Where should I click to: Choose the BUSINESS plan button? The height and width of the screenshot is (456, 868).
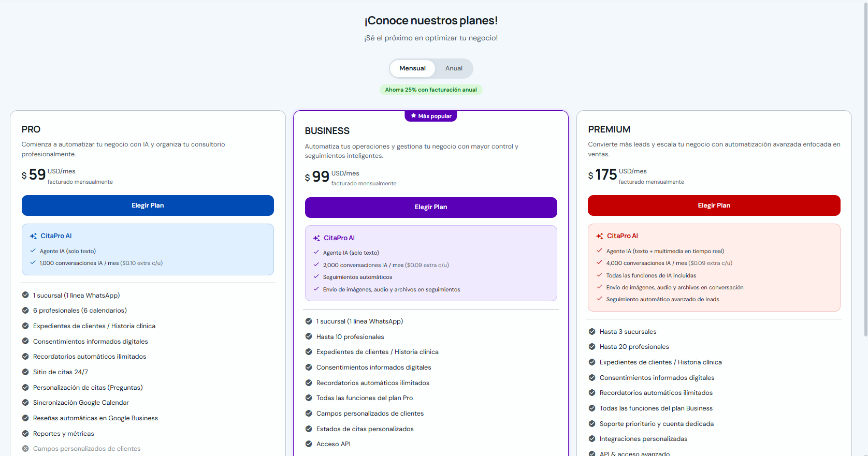(x=431, y=207)
